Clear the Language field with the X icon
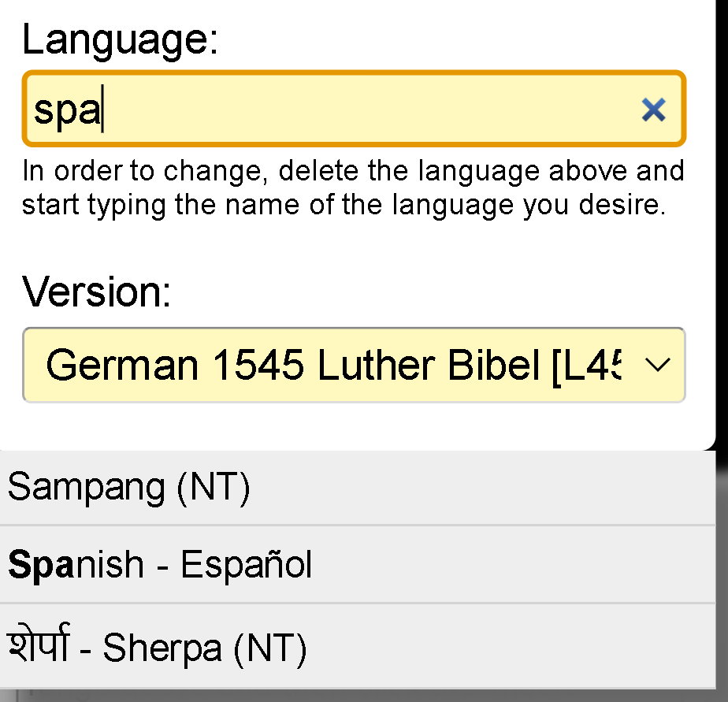 653,110
